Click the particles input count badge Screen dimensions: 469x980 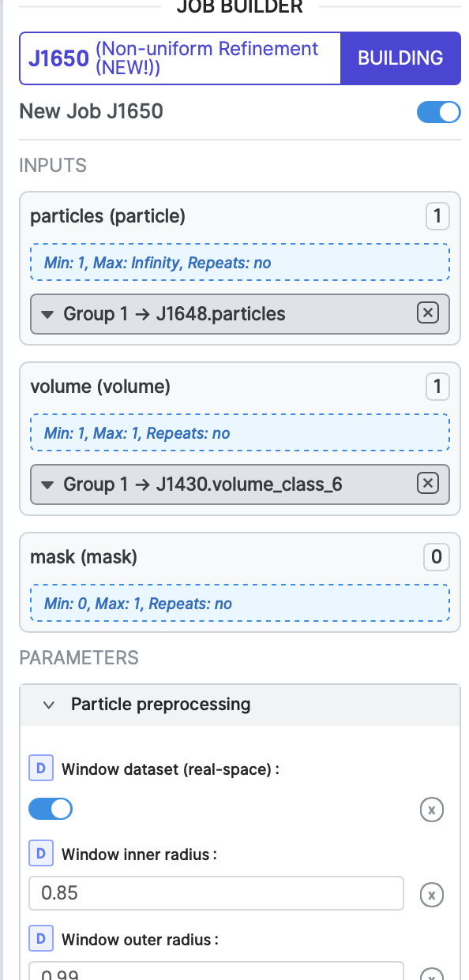click(437, 216)
